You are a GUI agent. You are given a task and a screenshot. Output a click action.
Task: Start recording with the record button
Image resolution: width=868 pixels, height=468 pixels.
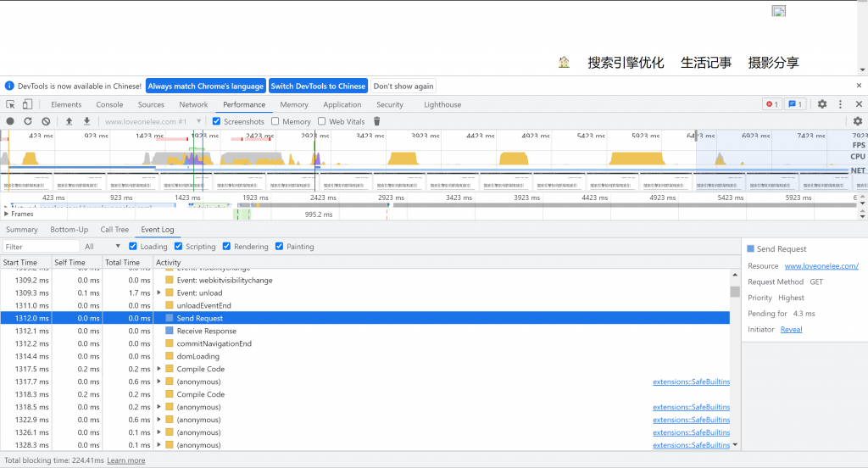point(10,121)
